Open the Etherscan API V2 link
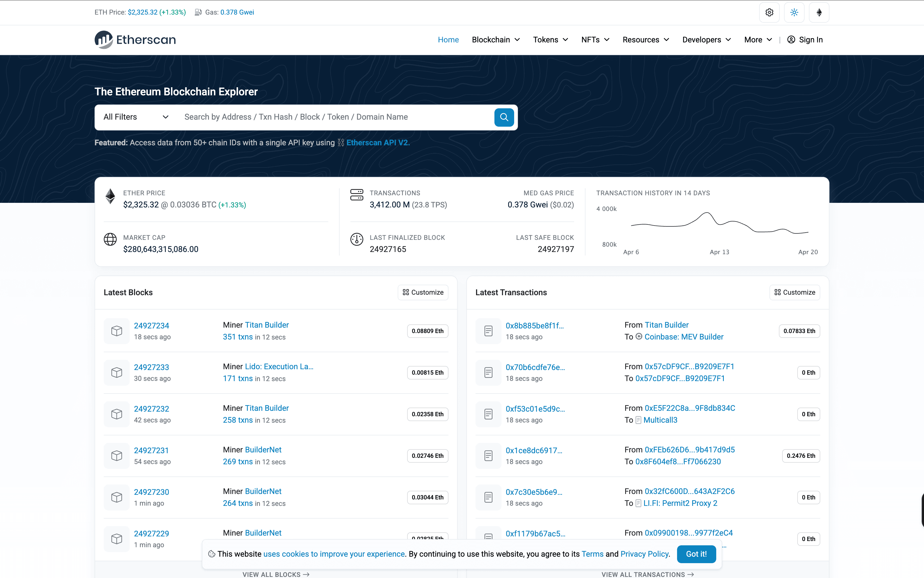Viewport: 924px width, 578px height. coord(378,143)
